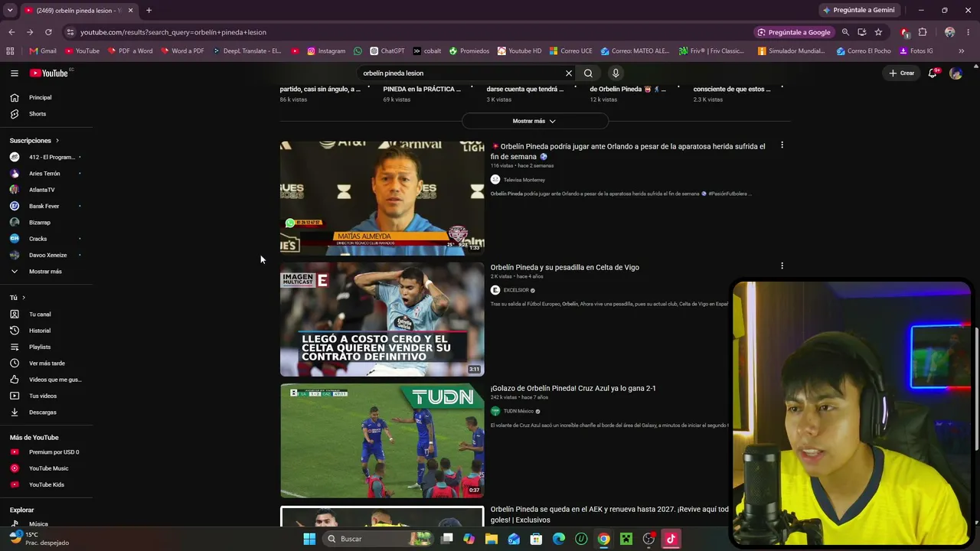Image resolution: width=980 pixels, height=551 pixels.
Task: Expand the Suscripciones section
Action: [34, 141]
